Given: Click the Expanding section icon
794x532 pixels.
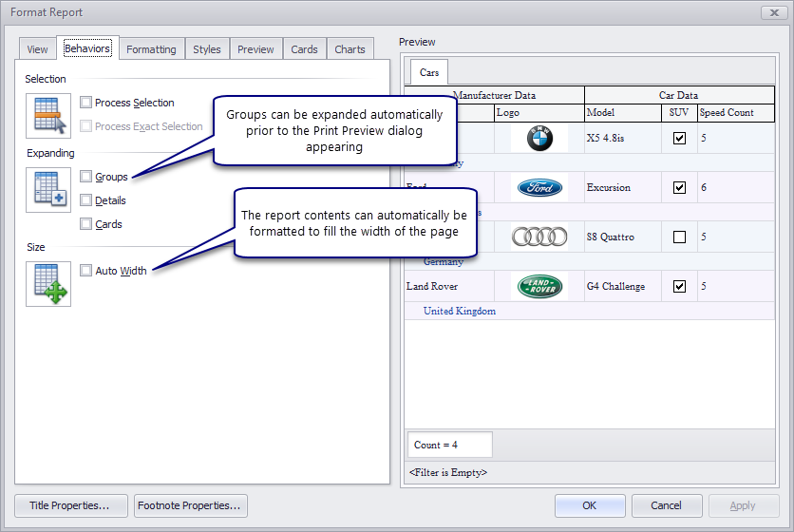Looking at the screenshot, I should pyautogui.click(x=47, y=190).
